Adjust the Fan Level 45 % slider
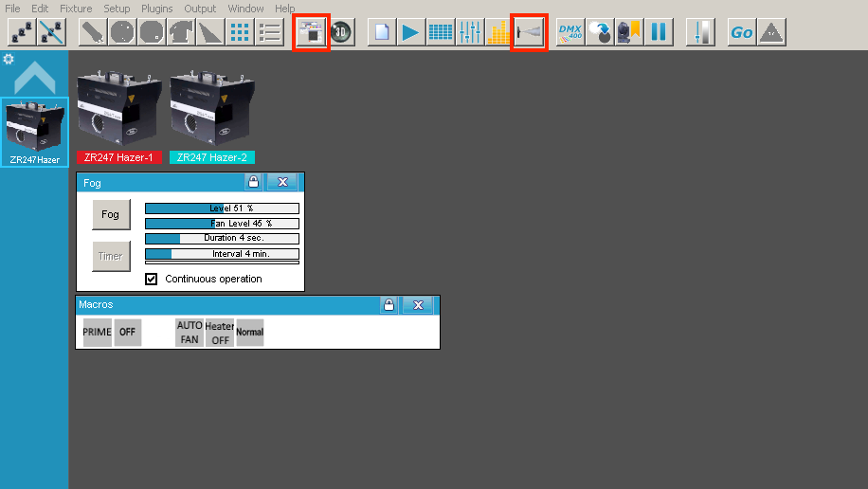Image resolution: width=868 pixels, height=489 pixels. [222, 224]
